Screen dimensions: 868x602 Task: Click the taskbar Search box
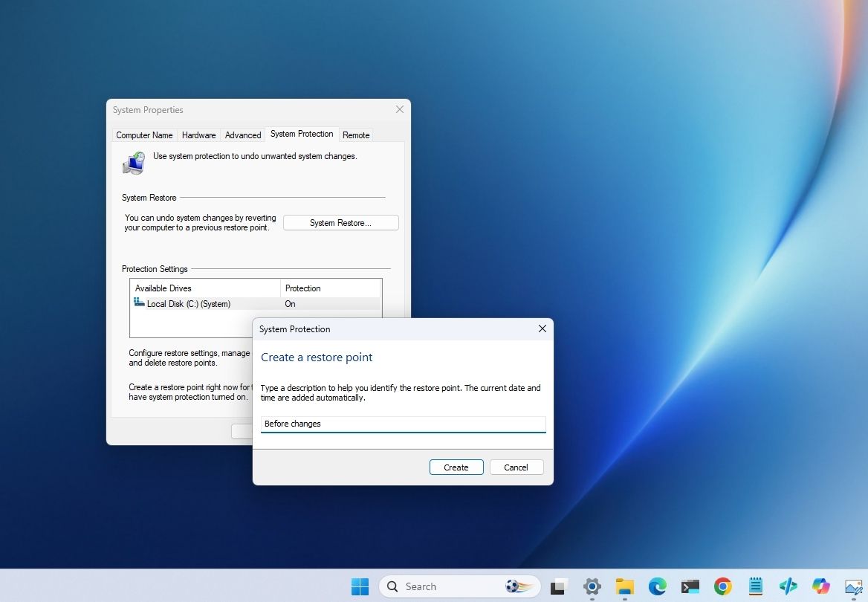pos(459,586)
